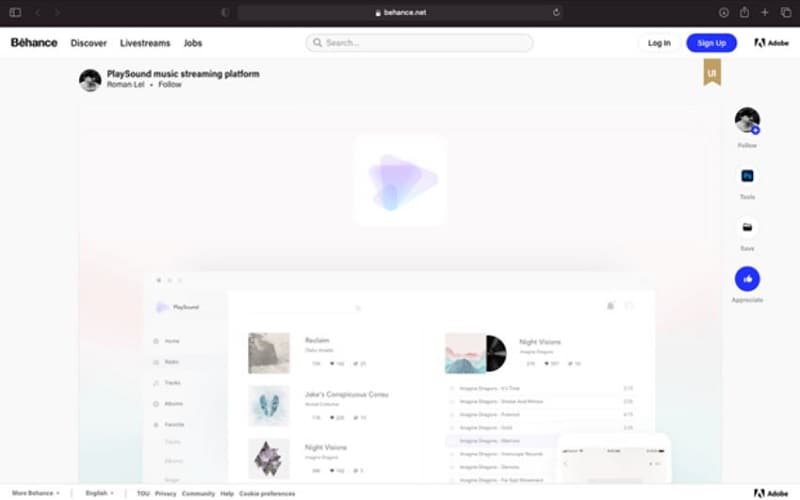This screenshot has width=800, height=500.
Task: Open the English language dropdown
Action: coord(99,493)
